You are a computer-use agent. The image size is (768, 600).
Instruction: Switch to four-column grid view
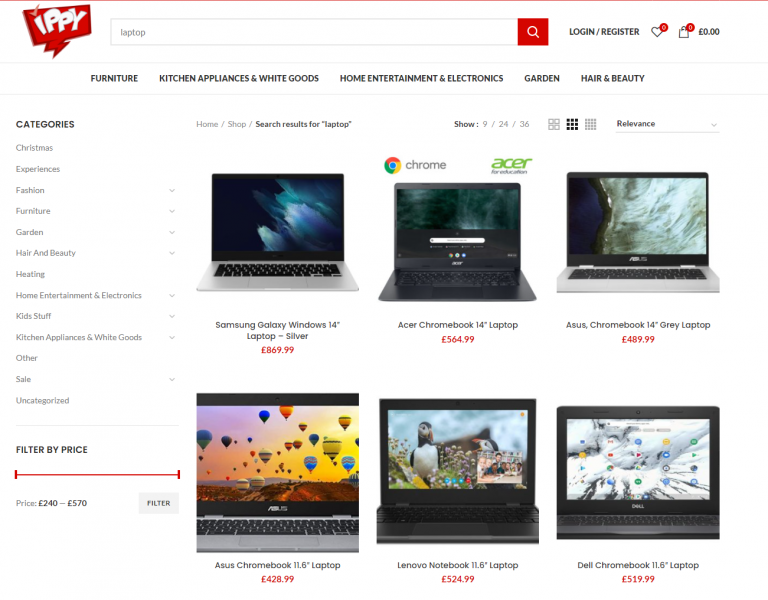[x=591, y=125]
